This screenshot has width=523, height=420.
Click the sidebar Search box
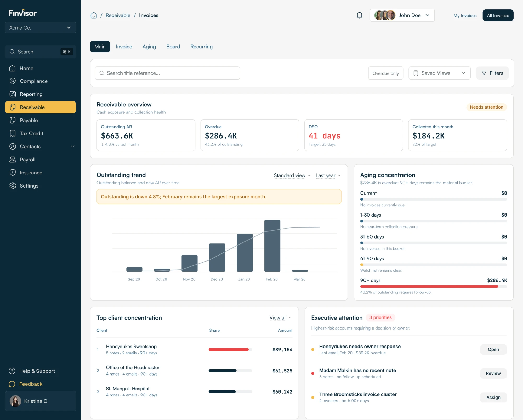coord(40,52)
